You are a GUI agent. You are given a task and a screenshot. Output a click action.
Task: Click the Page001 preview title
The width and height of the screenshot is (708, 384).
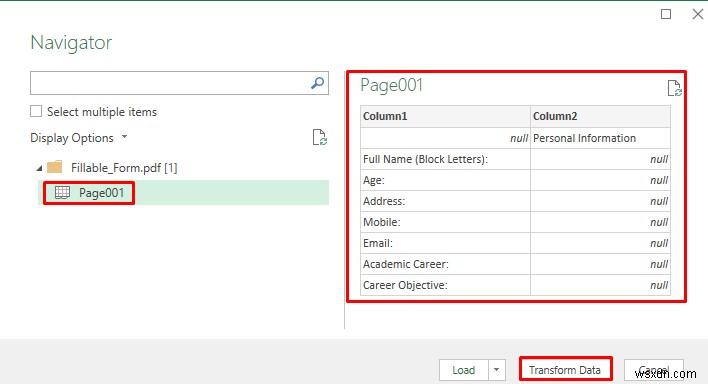(391, 85)
